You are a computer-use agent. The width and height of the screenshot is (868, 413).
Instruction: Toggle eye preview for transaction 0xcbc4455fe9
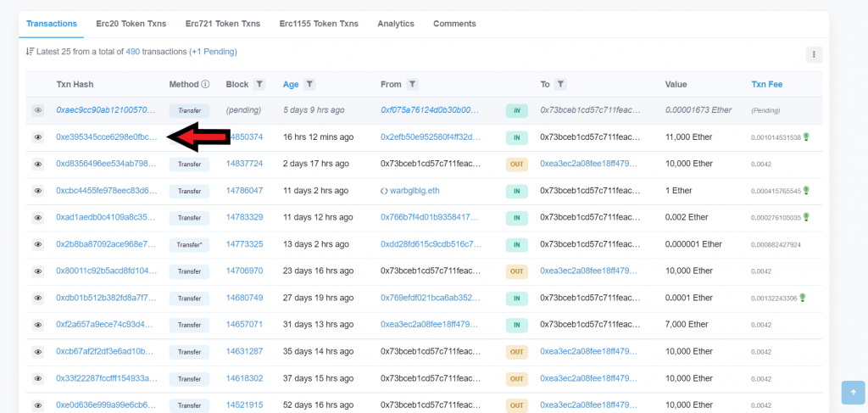[38, 191]
